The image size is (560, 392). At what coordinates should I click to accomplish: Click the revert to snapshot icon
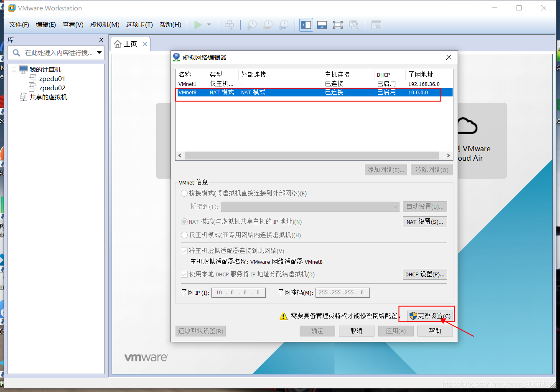[x=268, y=25]
